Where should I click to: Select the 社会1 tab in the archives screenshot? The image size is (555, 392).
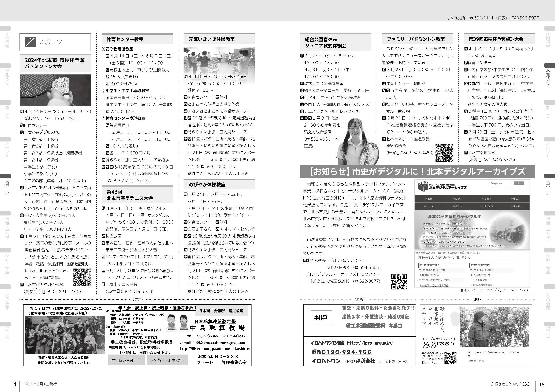(x=515, y=199)
